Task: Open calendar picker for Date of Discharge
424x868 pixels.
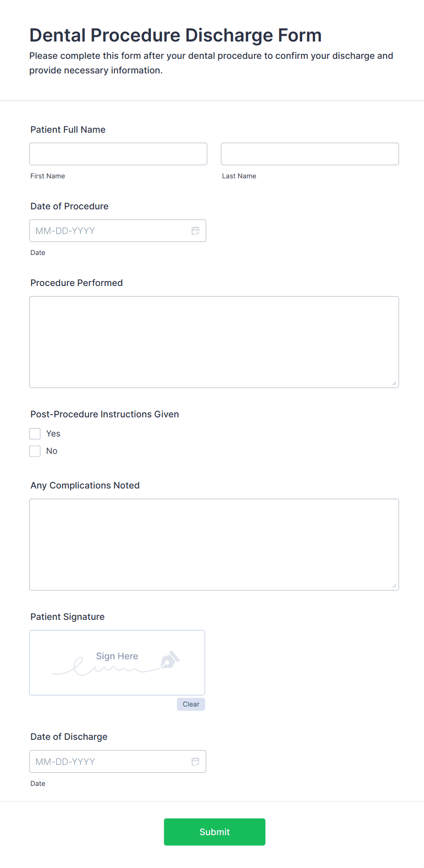Action: [x=196, y=762]
